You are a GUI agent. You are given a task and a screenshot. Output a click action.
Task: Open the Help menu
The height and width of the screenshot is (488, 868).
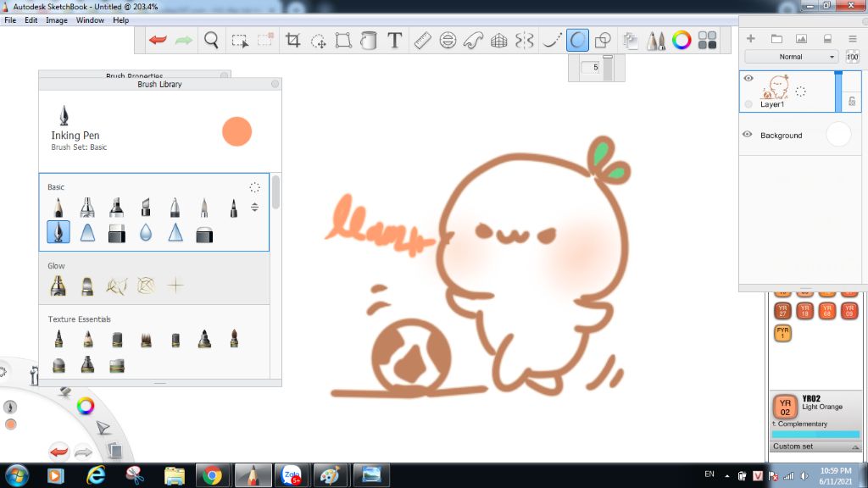[120, 20]
